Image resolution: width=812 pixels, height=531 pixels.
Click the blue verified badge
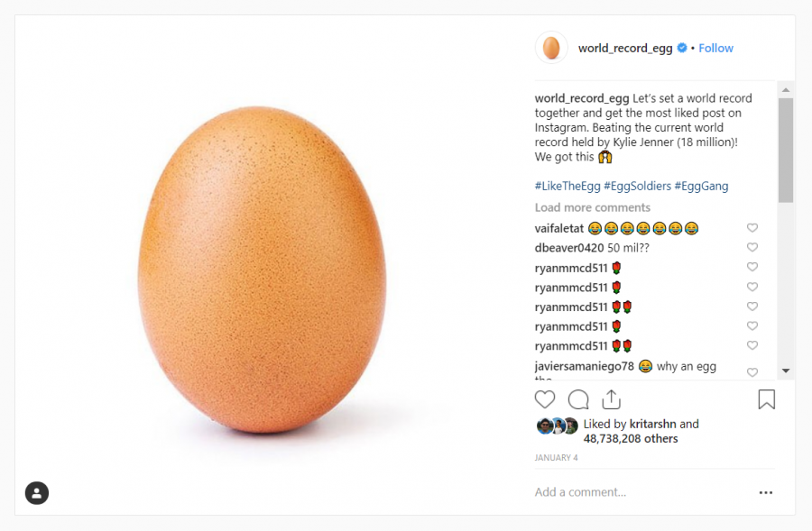682,48
